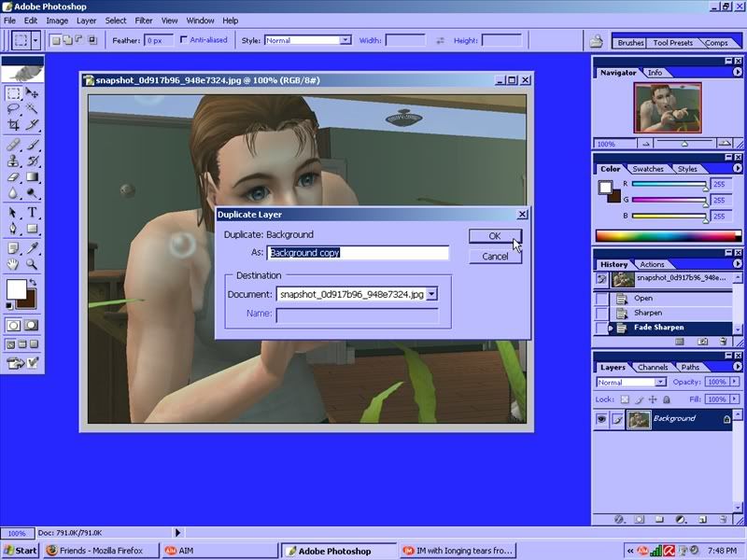Open the Windows Start menu
747x560 pixels.
(x=20, y=551)
